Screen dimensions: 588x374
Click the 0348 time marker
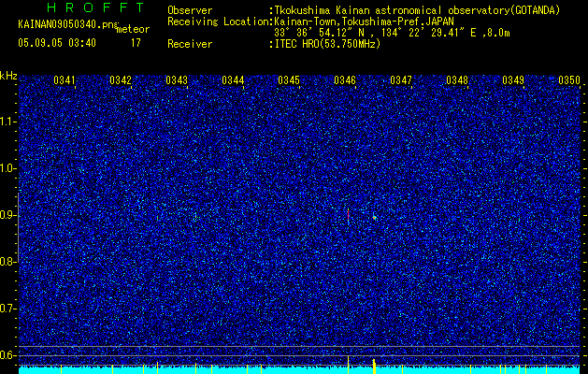coord(457,80)
